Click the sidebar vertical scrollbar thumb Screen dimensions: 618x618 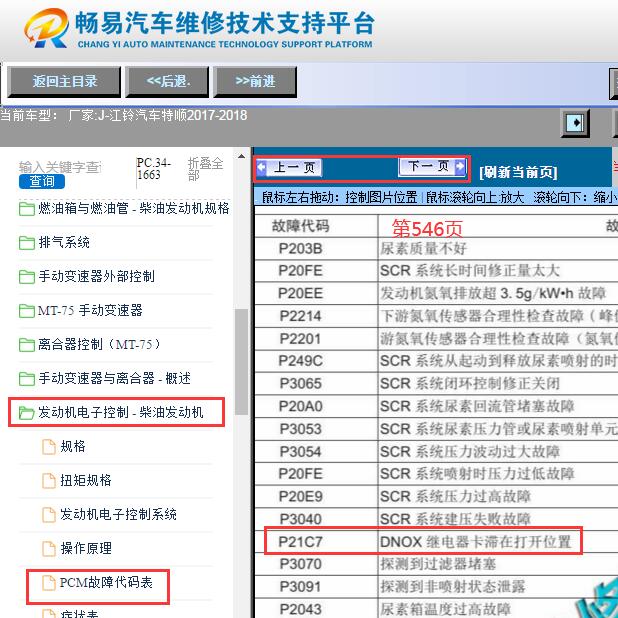click(x=241, y=362)
